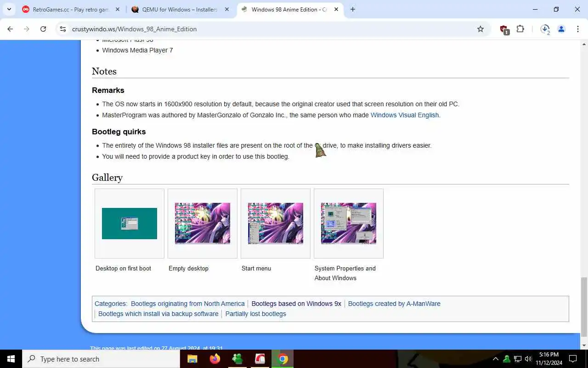The height and width of the screenshot is (368, 588).
Task: Show hidden system tray icons
Action: click(x=495, y=359)
